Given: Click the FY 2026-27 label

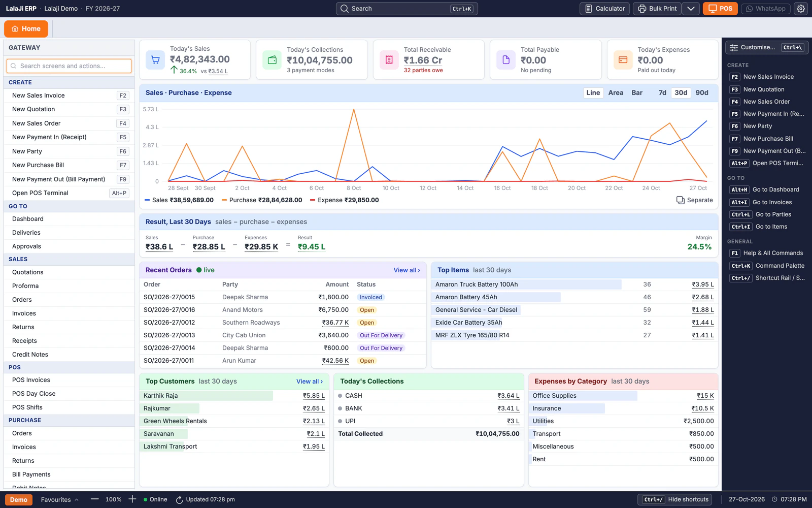Looking at the screenshot, I should click(103, 9).
